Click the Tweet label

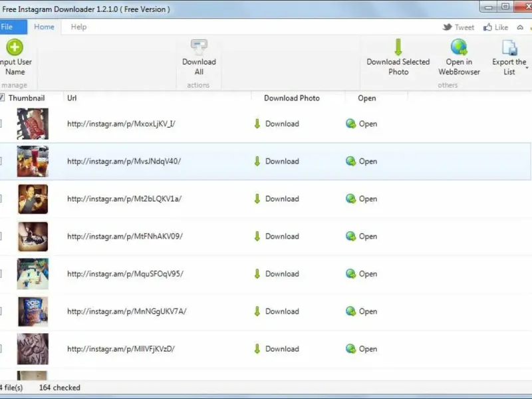point(464,27)
